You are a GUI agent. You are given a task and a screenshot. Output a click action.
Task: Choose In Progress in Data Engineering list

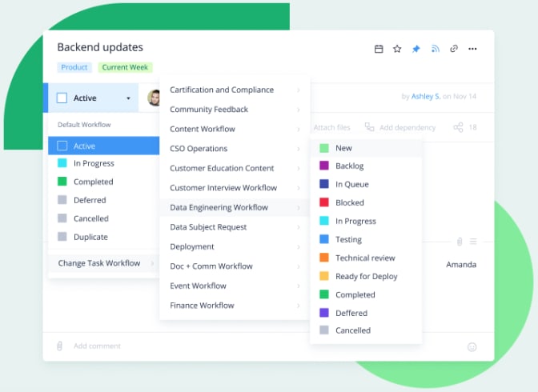[366, 222]
